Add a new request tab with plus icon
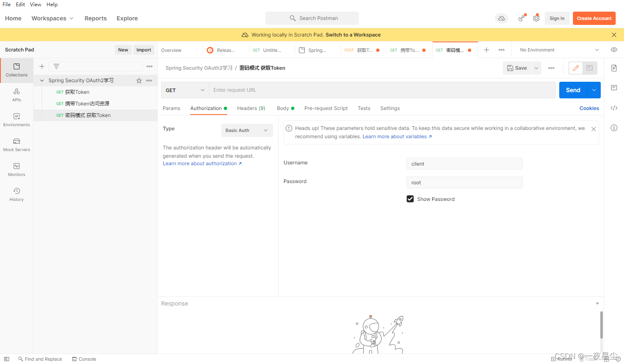624x364 pixels. pyautogui.click(x=487, y=50)
